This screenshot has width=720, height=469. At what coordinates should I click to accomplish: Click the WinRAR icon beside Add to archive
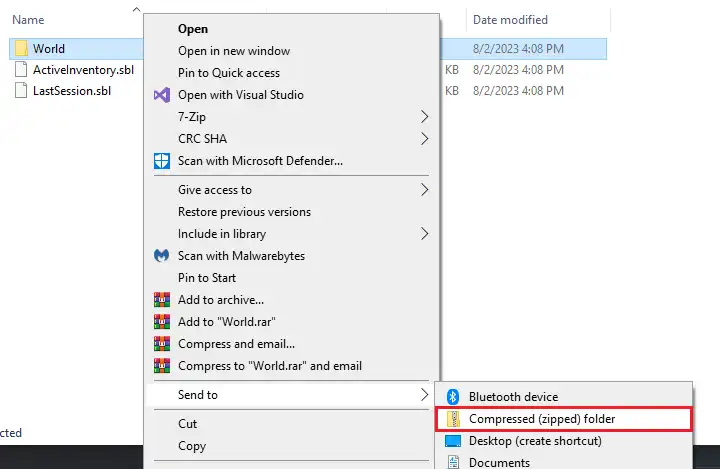pos(161,300)
